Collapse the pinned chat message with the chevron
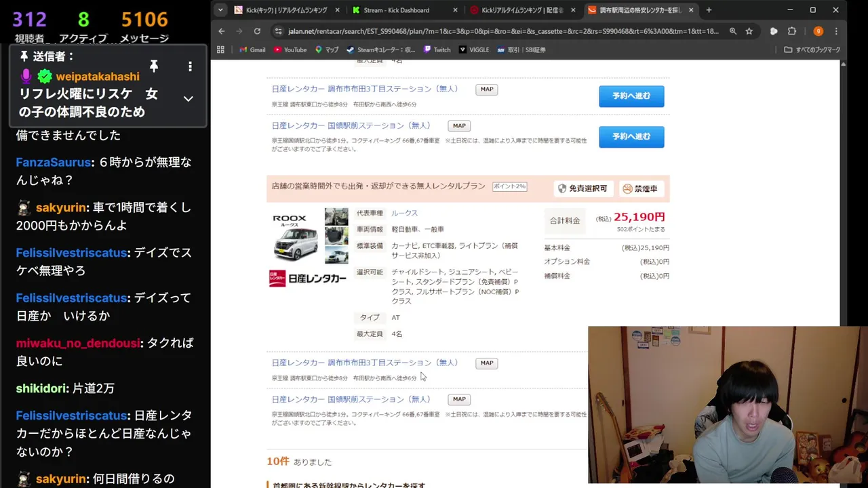The height and width of the screenshot is (488, 868). 189,99
